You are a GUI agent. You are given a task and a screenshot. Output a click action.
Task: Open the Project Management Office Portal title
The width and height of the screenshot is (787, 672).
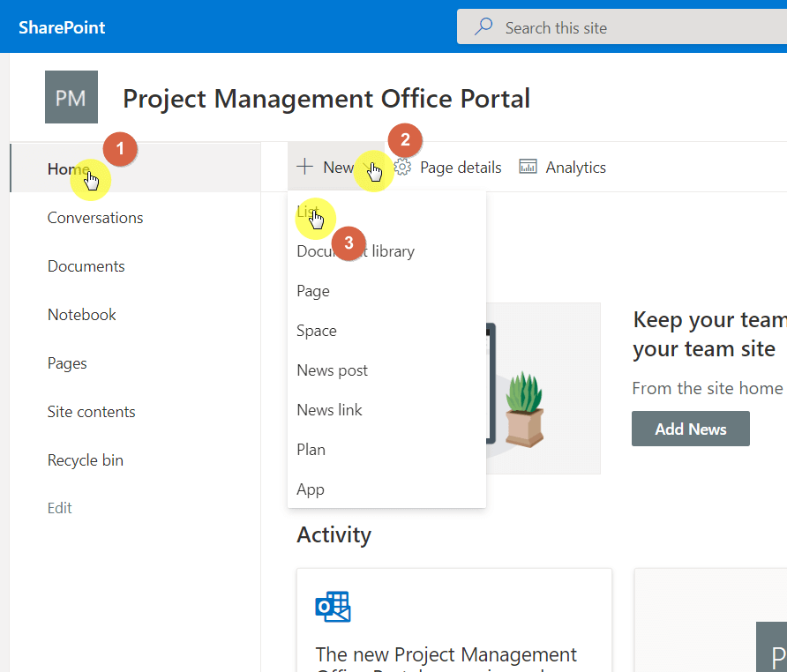tap(326, 99)
